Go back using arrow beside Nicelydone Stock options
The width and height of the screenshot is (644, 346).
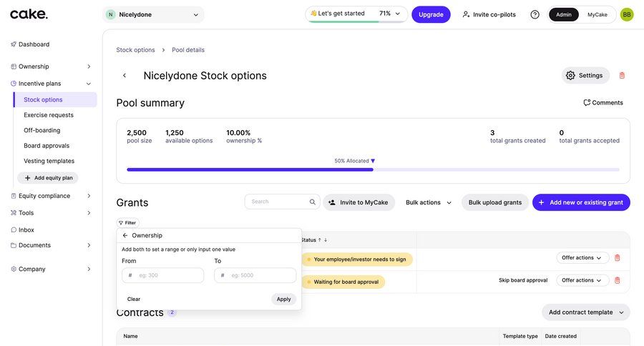(x=125, y=76)
